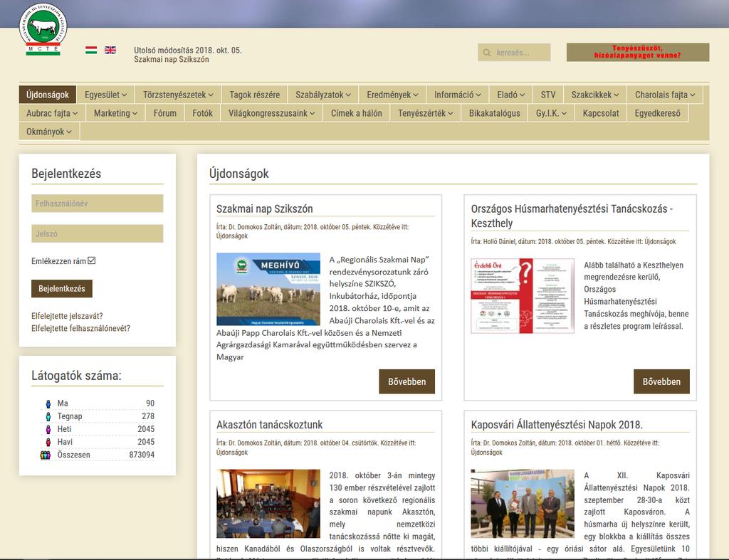
Task: Click Bővebben under Szakmai nap Szikszón
Action: [x=407, y=381]
